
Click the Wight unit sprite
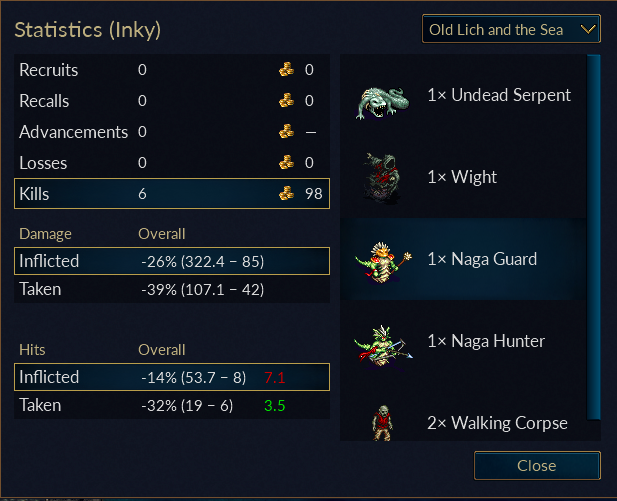[382, 178]
